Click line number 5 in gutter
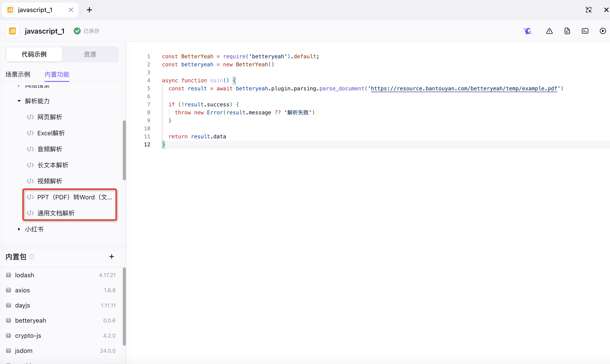Viewport: 610px width, 364px height. point(149,88)
